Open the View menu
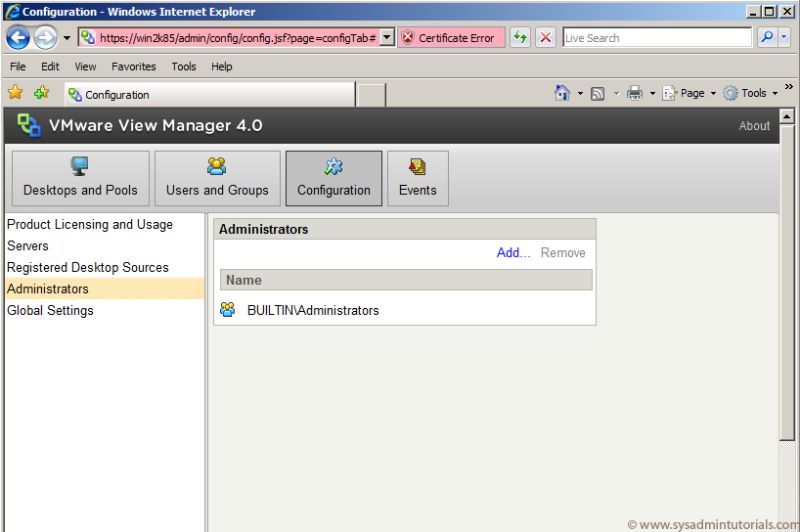 (85, 66)
